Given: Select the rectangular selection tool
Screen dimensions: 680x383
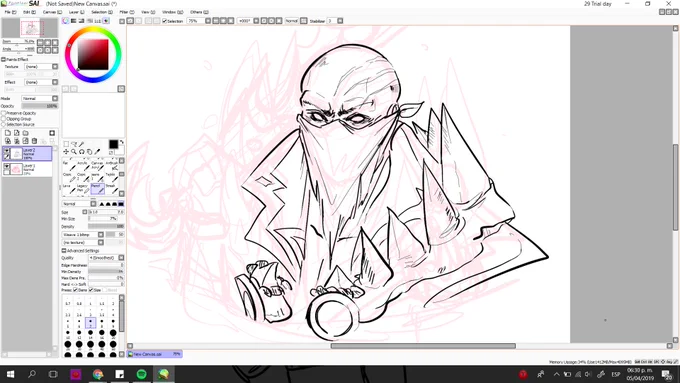Looking at the screenshot, I should (x=66, y=144).
